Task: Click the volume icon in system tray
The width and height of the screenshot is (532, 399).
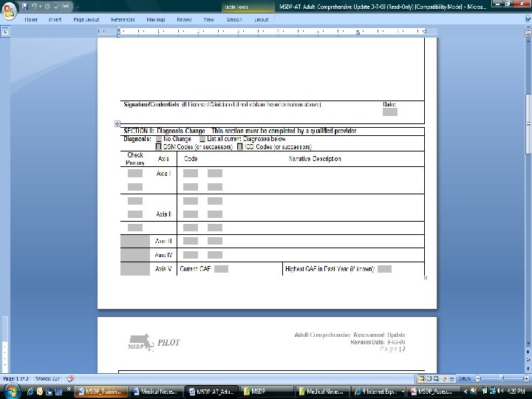Action: pyautogui.click(x=501, y=391)
